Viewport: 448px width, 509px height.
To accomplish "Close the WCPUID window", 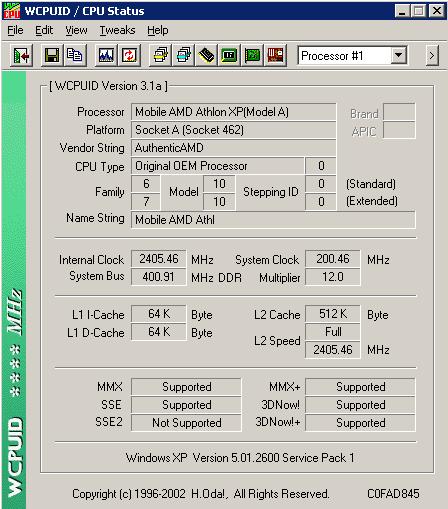I will tap(437, 11).
